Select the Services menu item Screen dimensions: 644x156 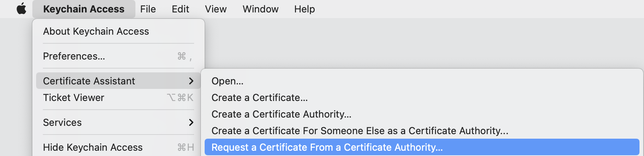(x=118, y=122)
